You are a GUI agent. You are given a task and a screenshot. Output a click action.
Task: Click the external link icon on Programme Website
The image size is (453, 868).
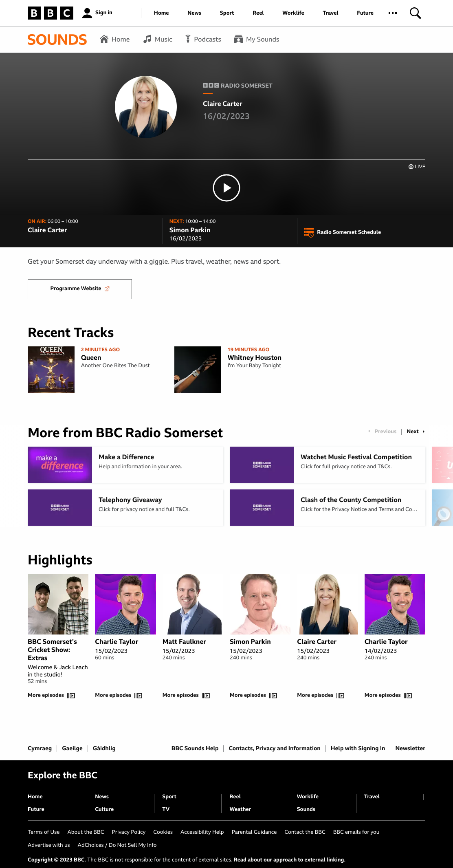pyautogui.click(x=107, y=289)
